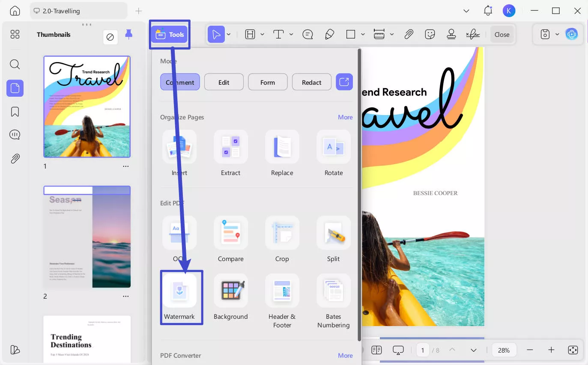Expand the shapes tool dropdown
The width and height of the screenshot is (588, 365).
[363, 34]
